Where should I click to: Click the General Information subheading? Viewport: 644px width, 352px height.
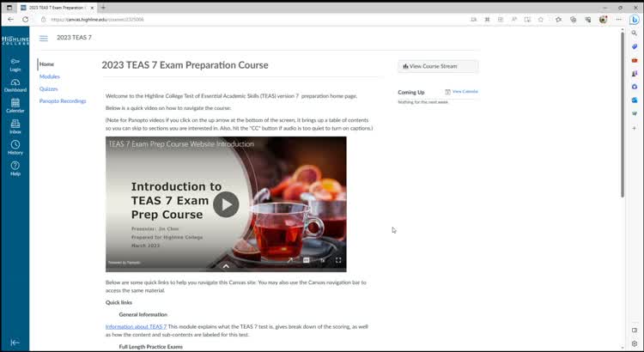pos(143,314)
